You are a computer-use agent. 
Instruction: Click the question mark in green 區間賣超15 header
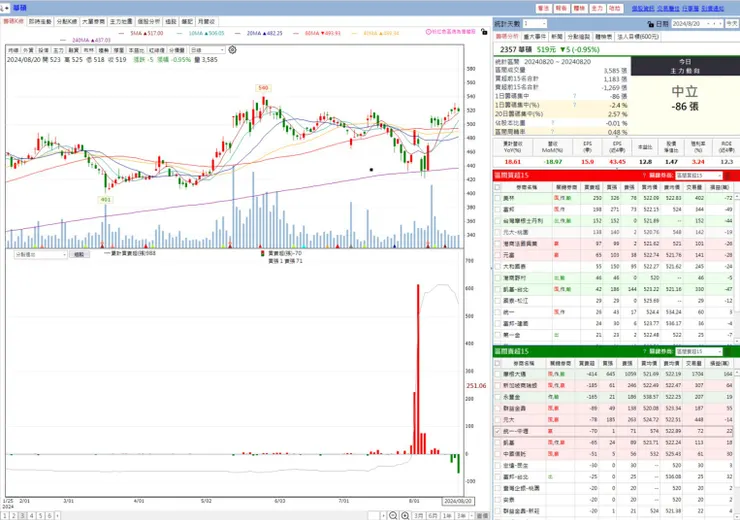tap(644, 352)
